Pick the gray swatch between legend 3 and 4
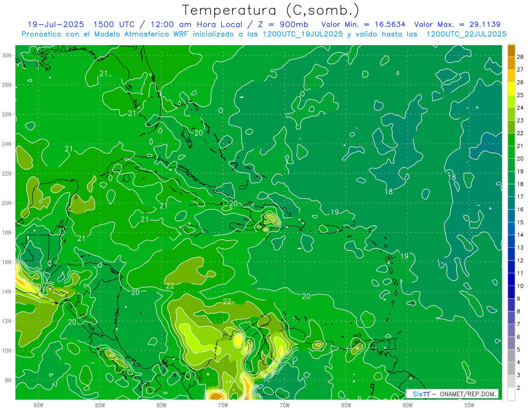Image resolution: width=532 pixels, height=411 pixels. [x=511, y=369]
